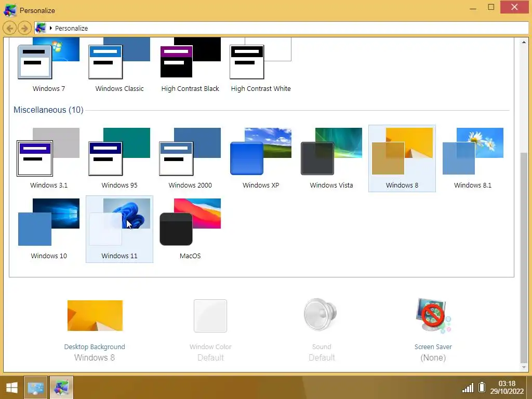This screenshot has height=399, width=532.
Task: Open the Sound speaker settings
Action: pos(321,331)
